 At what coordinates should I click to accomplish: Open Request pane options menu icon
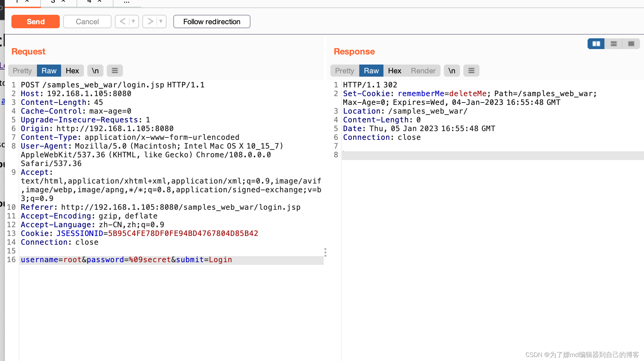pos(115,71)
